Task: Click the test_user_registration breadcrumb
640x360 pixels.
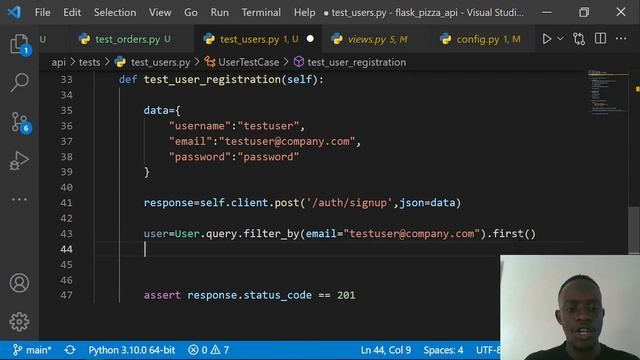Action: 356,62
